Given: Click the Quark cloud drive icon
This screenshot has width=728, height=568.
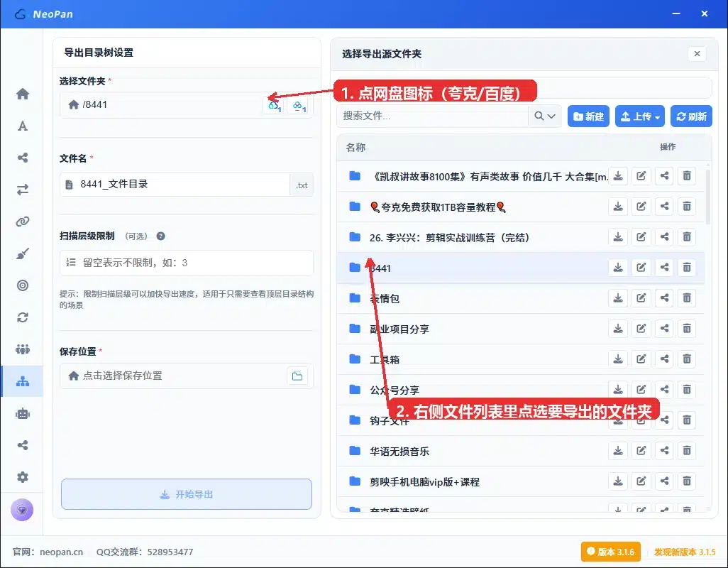Looking at the screenshot, I should [274, 106].
